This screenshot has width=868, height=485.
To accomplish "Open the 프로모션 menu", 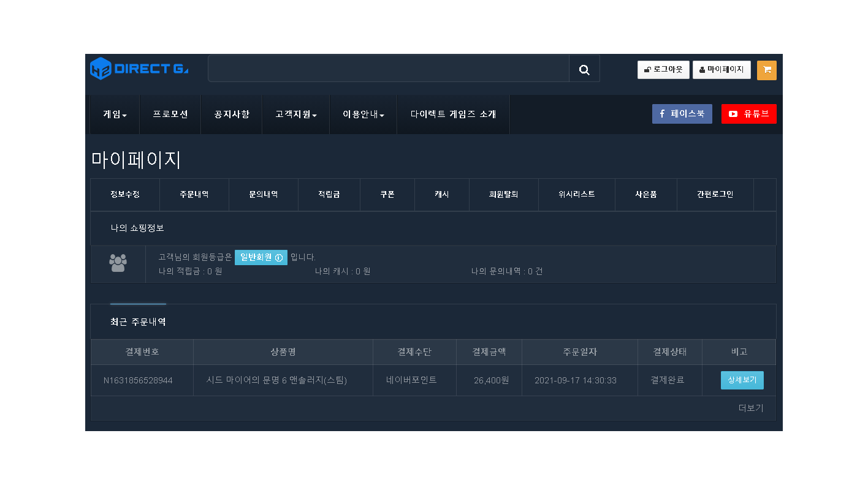I will click(170, 115).
